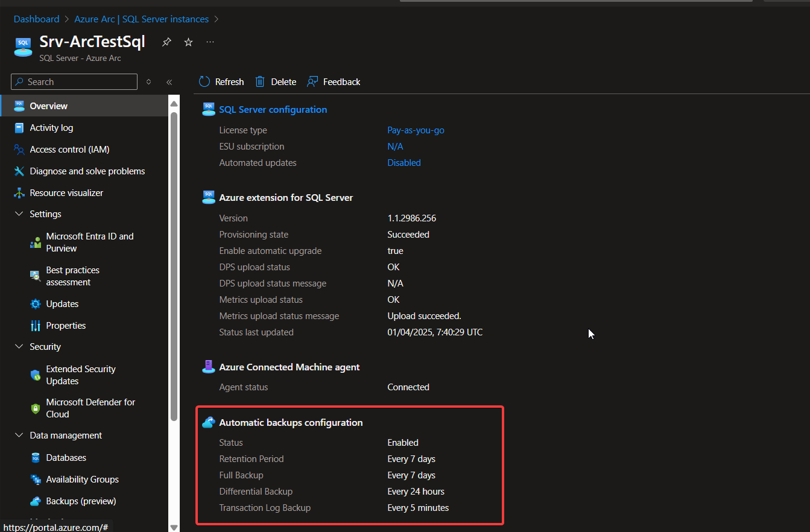The height and width of the screenshot is (532, 810).
Task: Open Feedback from the toolbar
Action: pyautogui.click(x=334, y=82)
